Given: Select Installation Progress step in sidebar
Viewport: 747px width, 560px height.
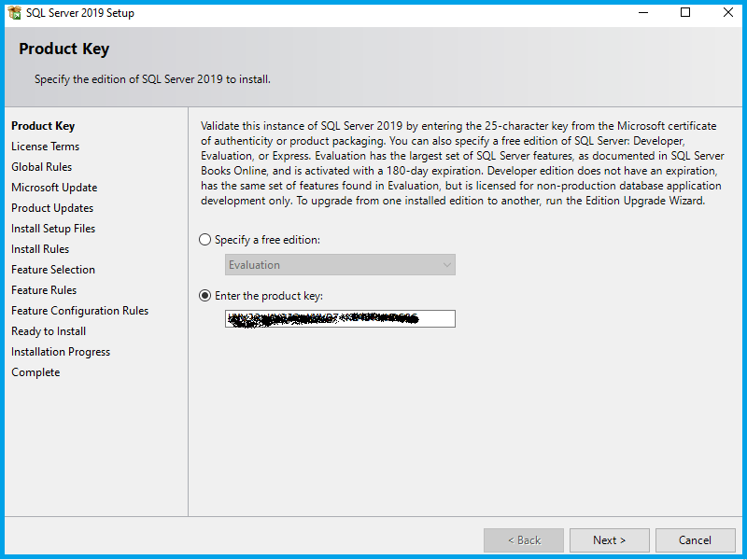Looking at the screenshot, I should tap(61, 352).
